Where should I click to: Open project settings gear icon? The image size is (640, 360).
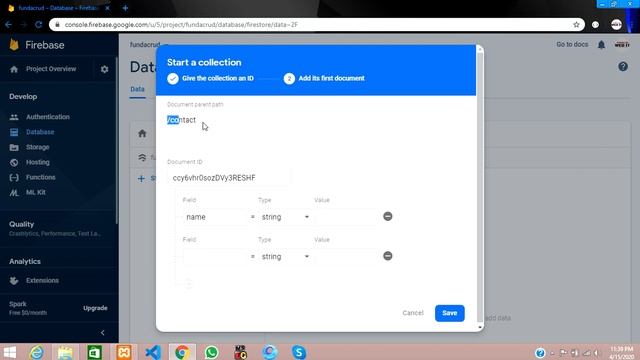104,69
